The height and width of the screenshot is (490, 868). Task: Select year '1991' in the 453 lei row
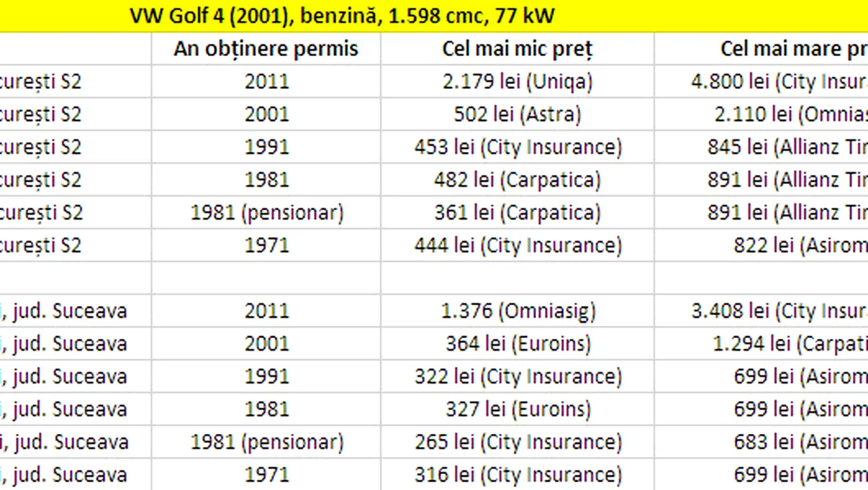pos(266,147)
